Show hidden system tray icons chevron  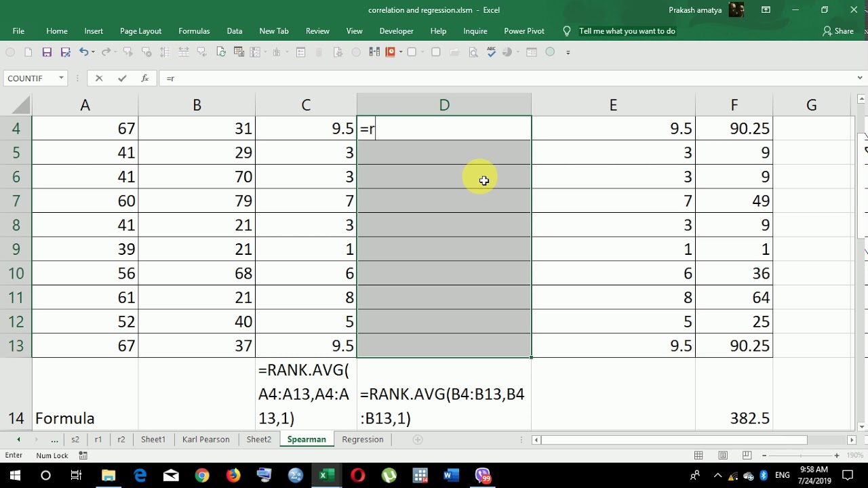(x=719, y=476)
